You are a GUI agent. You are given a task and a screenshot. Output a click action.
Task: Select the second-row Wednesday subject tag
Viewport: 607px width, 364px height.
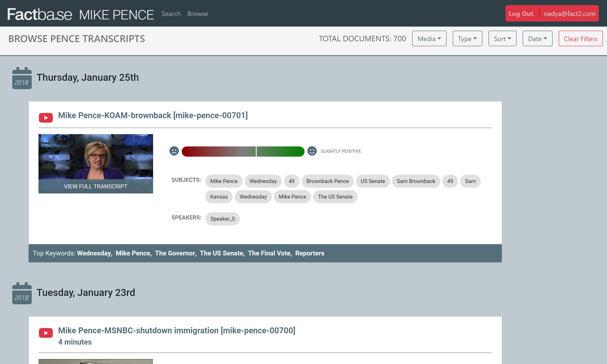coord(253,197)
